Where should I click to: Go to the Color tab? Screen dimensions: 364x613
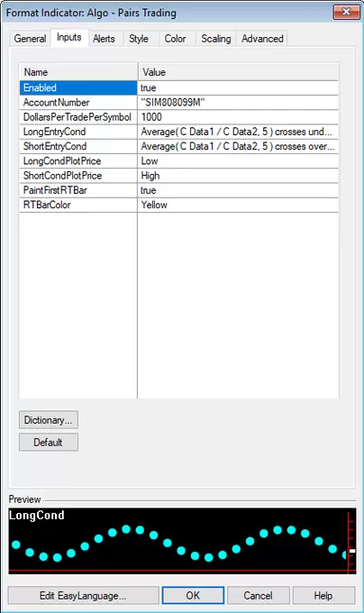click(x=175, y=39)
